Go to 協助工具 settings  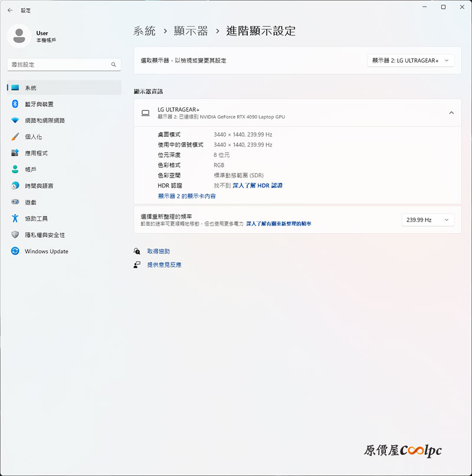64,218
